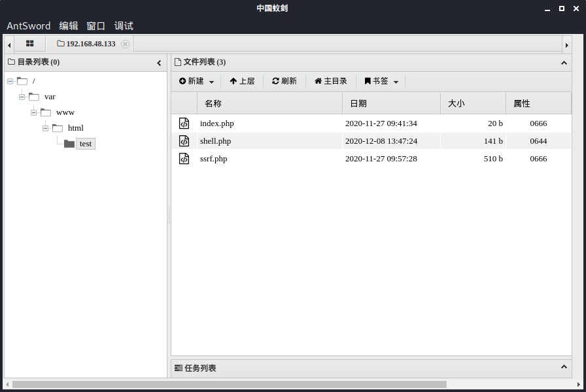This screenshot has width=586, height=392.
Task: Sort by the 日期 column header
Action: tap(391, 103)
